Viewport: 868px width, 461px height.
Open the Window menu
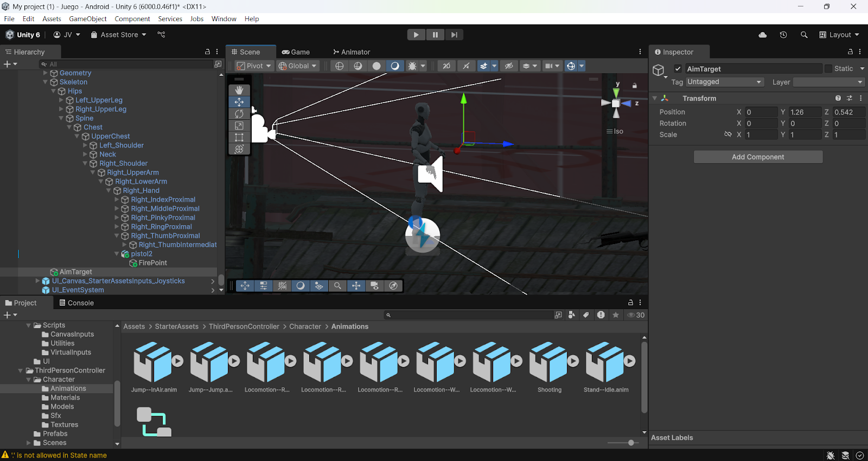click(224, 18)
